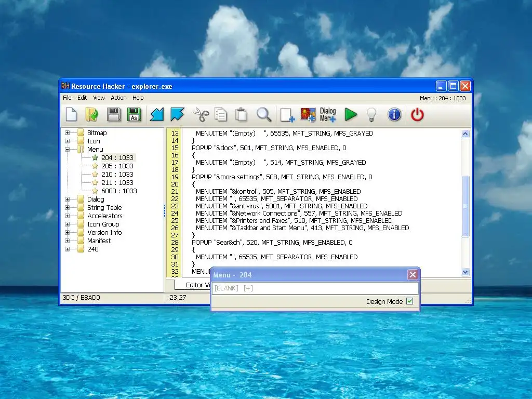The width and height of the screenshot is (532, 399).
Task: Collapse the Menu folder node
Action: [x=67, y=149]
